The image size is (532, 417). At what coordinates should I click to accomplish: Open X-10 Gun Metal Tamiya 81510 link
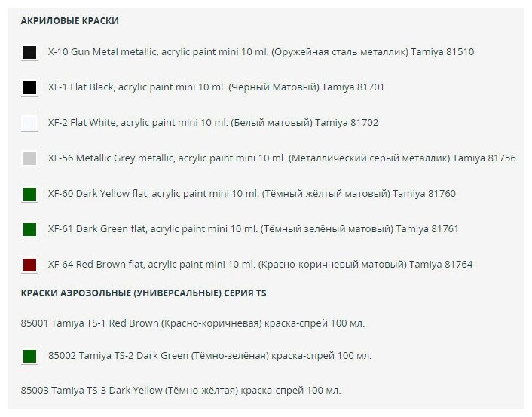(261, 52)
